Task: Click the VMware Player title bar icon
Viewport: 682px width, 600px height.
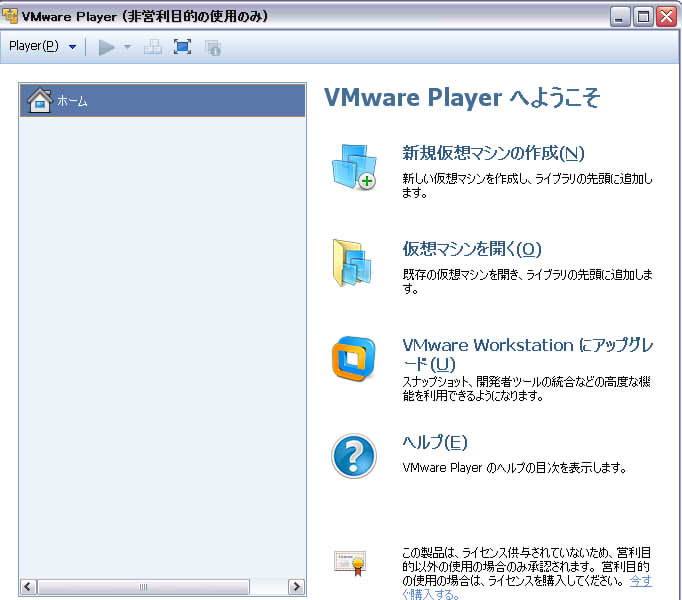Action: click(10, 16)
